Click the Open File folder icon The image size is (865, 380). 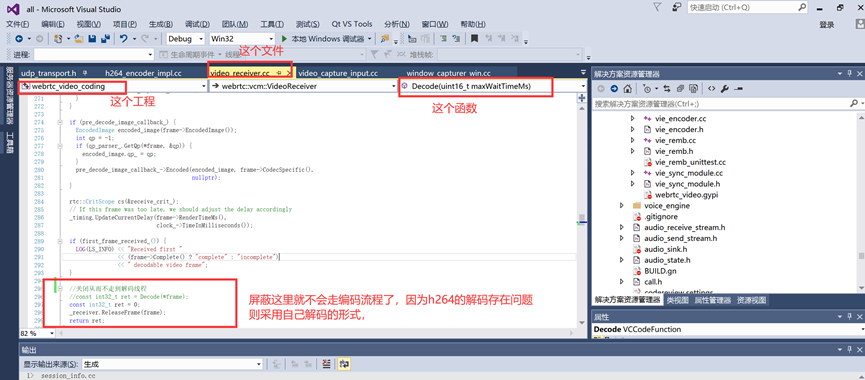79,39
